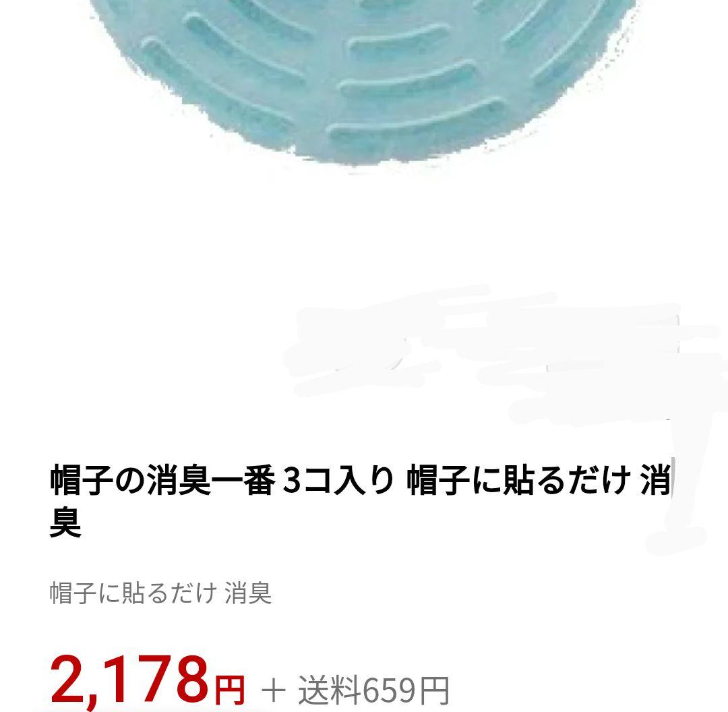Click the gray subtitle 帽子に貼るだけ
Image resolution: width=728 pixels, height=712 pixels.
pyautogui.click(x=133, y=593)
